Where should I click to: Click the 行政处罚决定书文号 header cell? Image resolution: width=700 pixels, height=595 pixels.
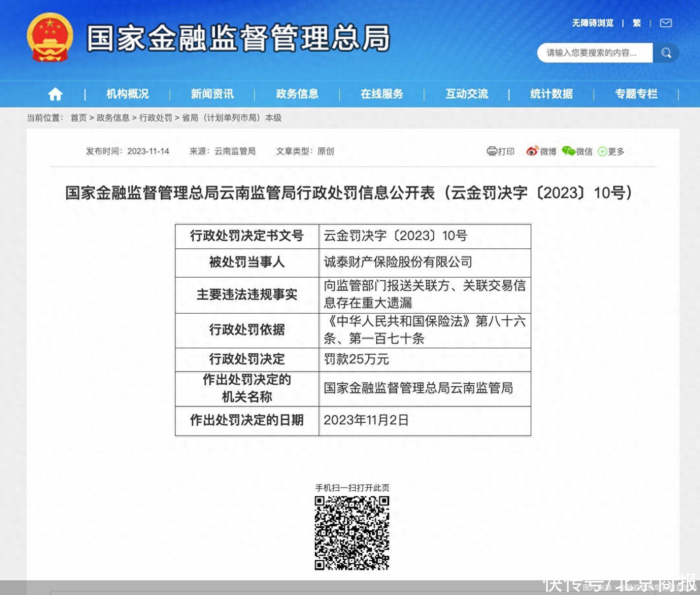tap(247, 236)
